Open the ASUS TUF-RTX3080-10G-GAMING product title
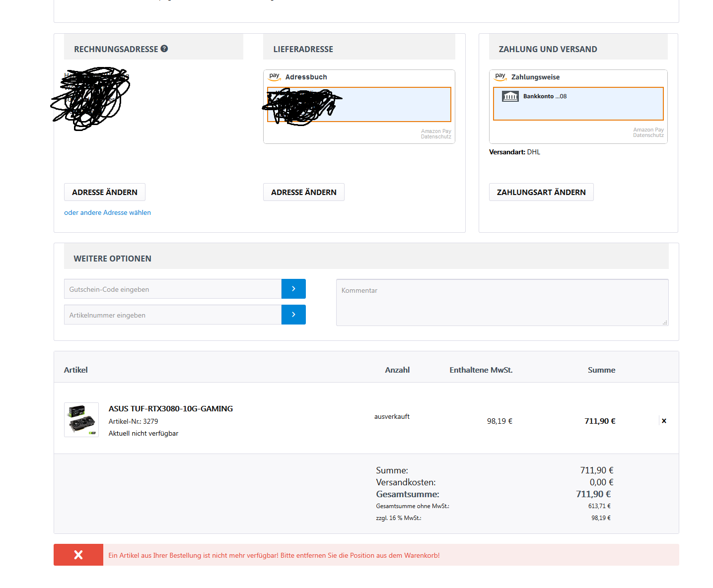 (x=171, y=408)
